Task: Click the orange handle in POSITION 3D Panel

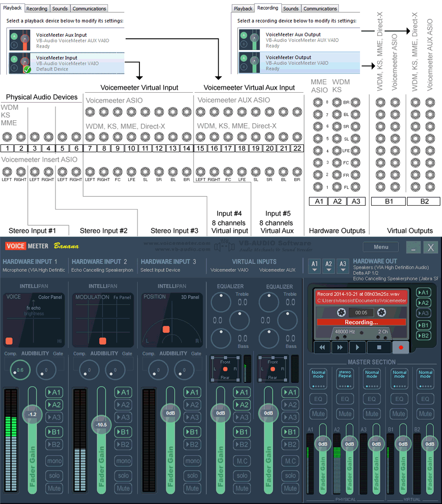Action: click(x=166, y=329)
